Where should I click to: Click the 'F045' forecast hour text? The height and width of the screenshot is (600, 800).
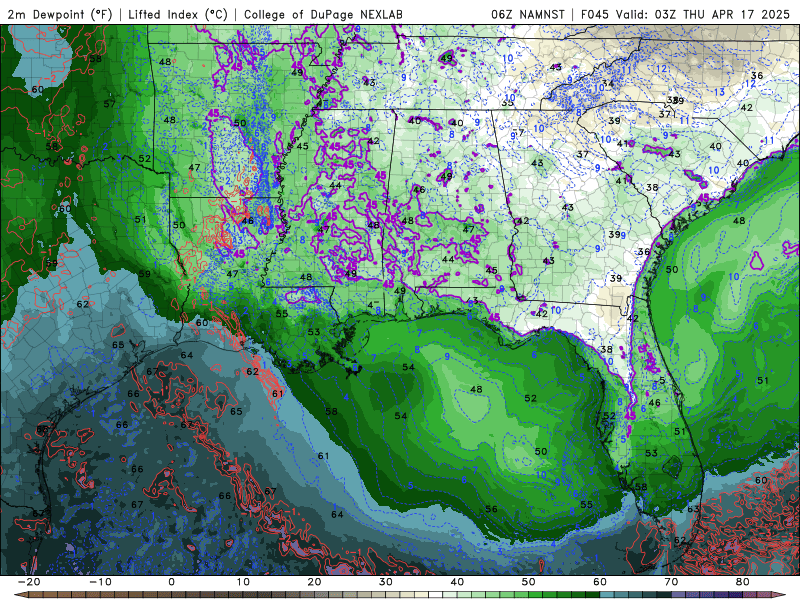[x=595, y=14]
